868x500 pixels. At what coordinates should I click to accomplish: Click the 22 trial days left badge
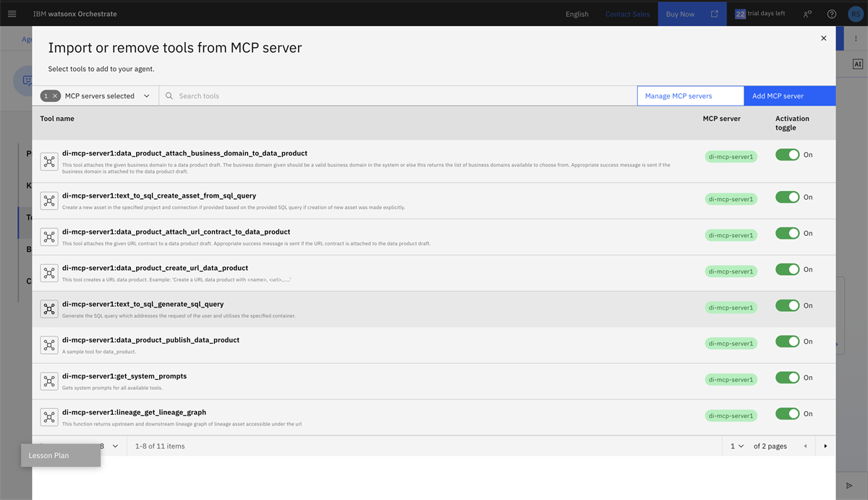pyautogui.click(x=759, y=14)
